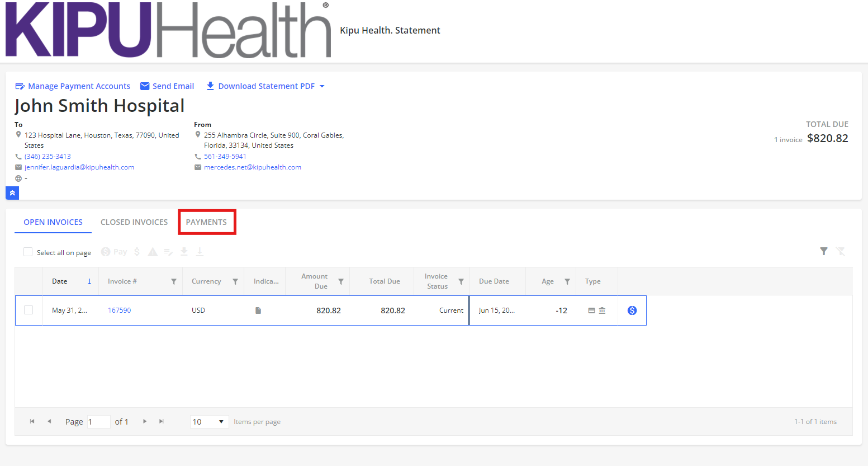Switch to the CLOSED INVOICES tab
This screenshot has width=868, height=466.
[x=134, y=222]
